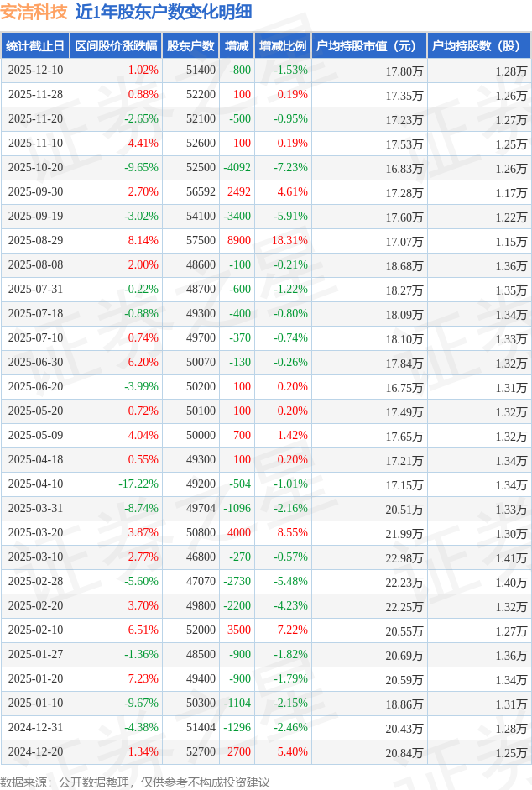The height and width of the screenshot is (790, 532).
Task: Click the 户均持股市值（元） column header
Action: [368, 46]
